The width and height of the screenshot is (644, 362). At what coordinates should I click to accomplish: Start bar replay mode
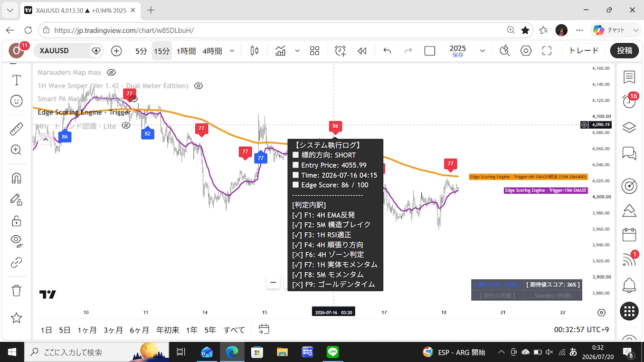tap(362, 51)
